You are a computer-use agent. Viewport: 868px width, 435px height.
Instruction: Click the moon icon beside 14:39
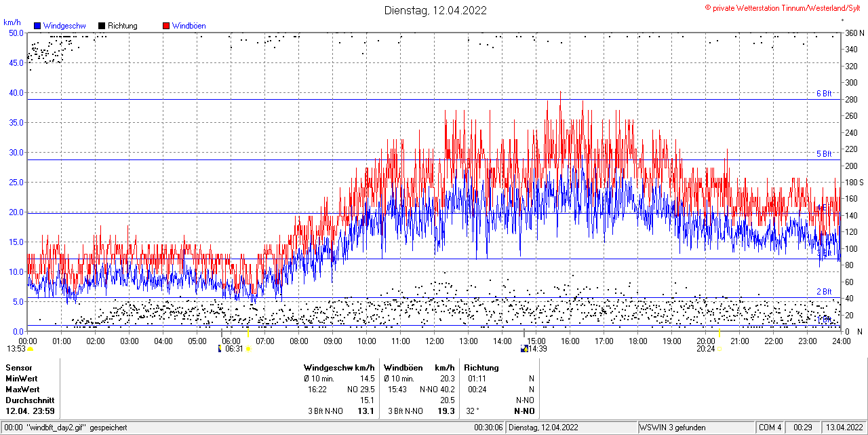[524, 349]
